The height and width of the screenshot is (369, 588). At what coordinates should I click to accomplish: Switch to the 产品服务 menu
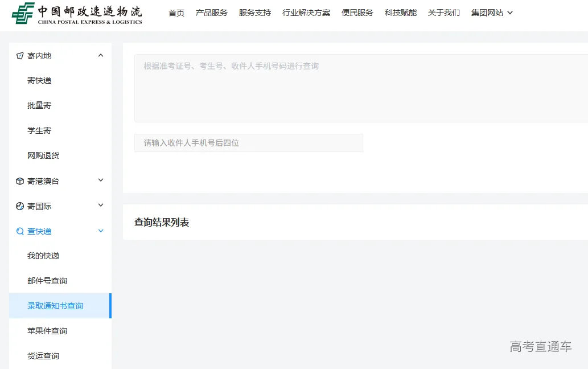click(211, 12)
